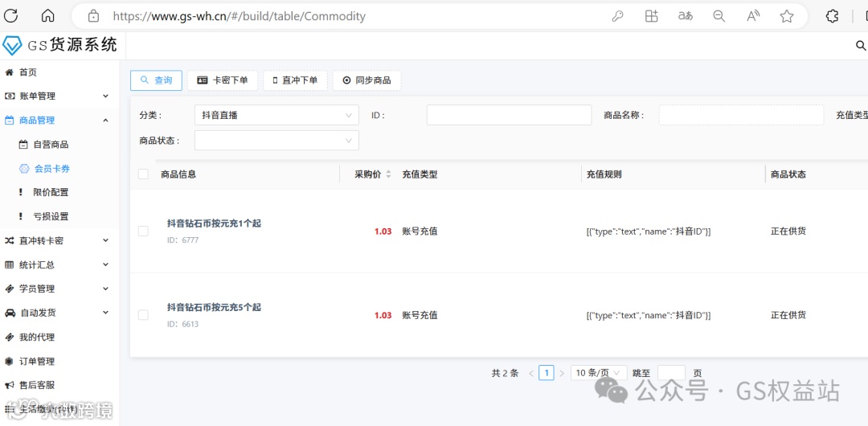This screenshot has width=868, height=426.
Task: Go to page 1 in pagination
Action: (547, 373)
